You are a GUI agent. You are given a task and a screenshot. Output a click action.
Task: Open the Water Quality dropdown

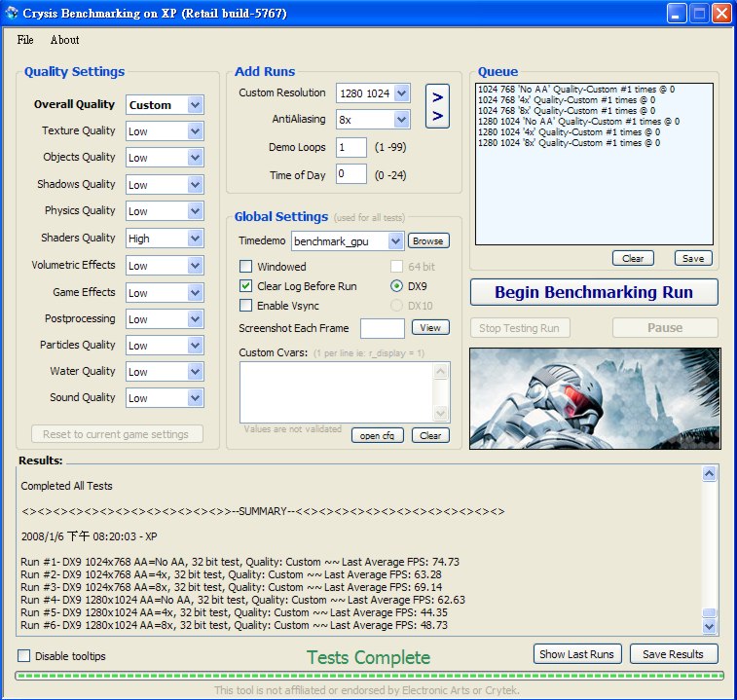pos(195,372)
